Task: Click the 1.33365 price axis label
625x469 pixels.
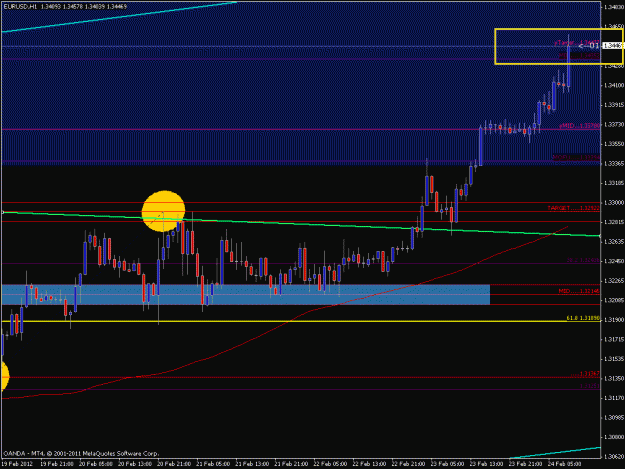Action: click(x=613, y=163)
